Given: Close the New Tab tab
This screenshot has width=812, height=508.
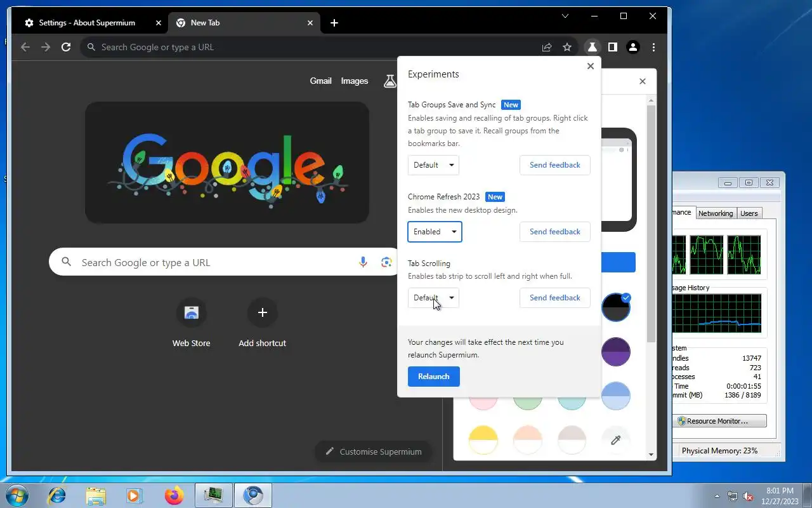Looking at the screenshot, I should [x=310, y=23].
